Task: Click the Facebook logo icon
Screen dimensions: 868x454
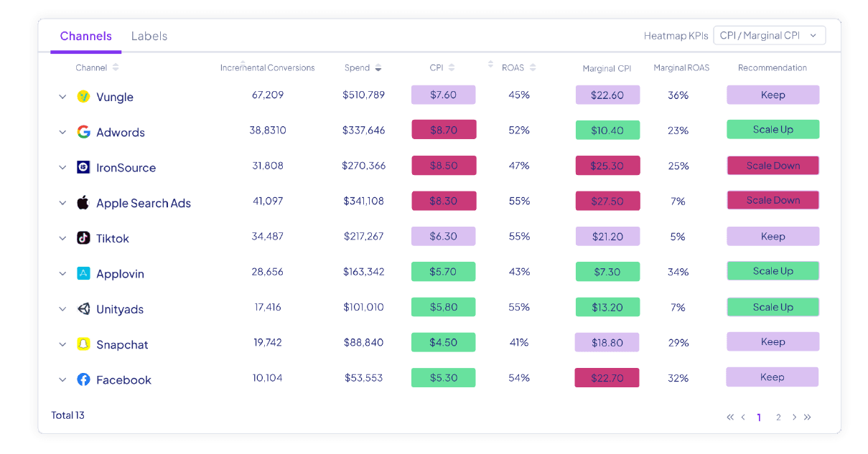Action: point(83,379)
